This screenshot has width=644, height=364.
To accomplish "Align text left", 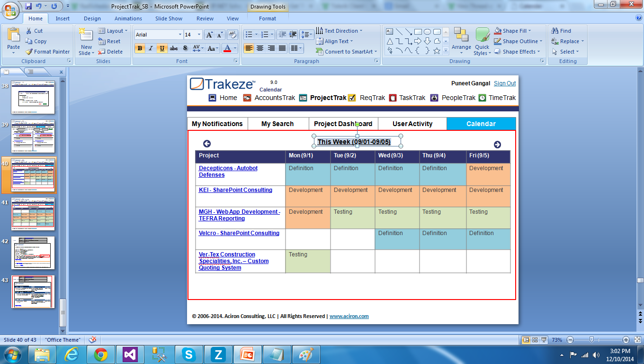I will (x=249, y=48).
